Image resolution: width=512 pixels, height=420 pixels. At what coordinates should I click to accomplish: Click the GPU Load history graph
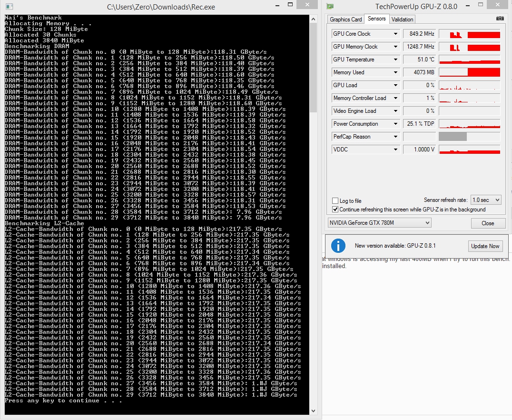click(x=469, y=85)
